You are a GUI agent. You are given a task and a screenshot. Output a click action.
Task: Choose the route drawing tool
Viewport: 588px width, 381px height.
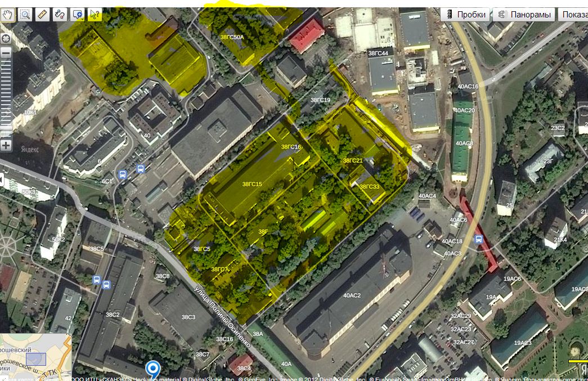pyautogui.click(x=60, y=15)
